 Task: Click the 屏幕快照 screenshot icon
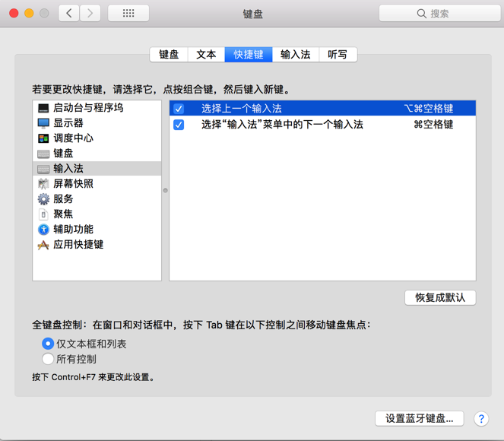tap(43, 184)
